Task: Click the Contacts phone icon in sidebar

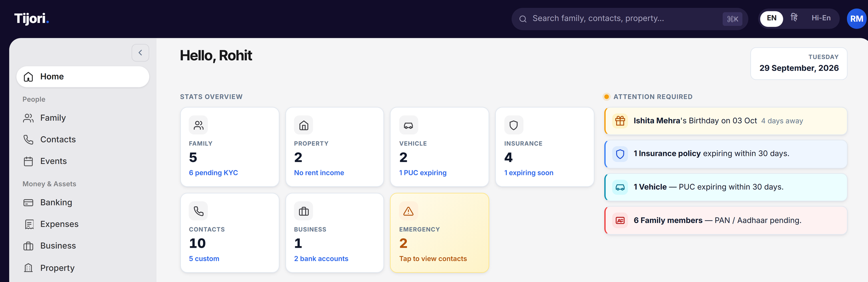Action: coord(28,139)
